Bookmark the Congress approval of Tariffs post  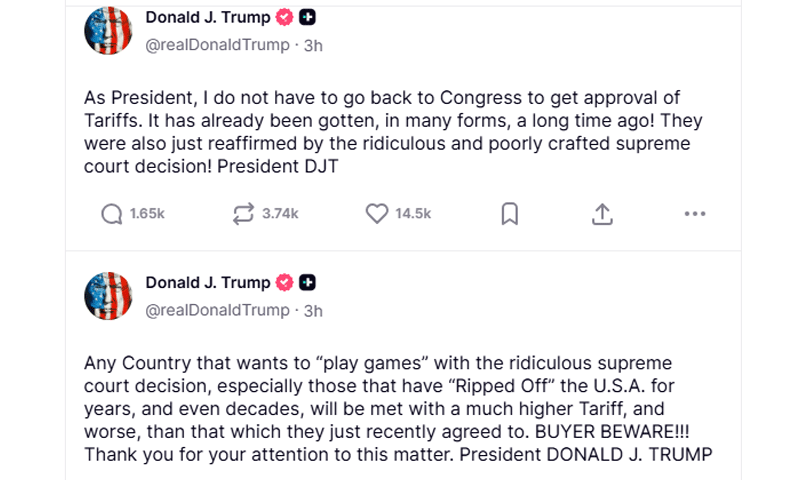tap(509, 214)
